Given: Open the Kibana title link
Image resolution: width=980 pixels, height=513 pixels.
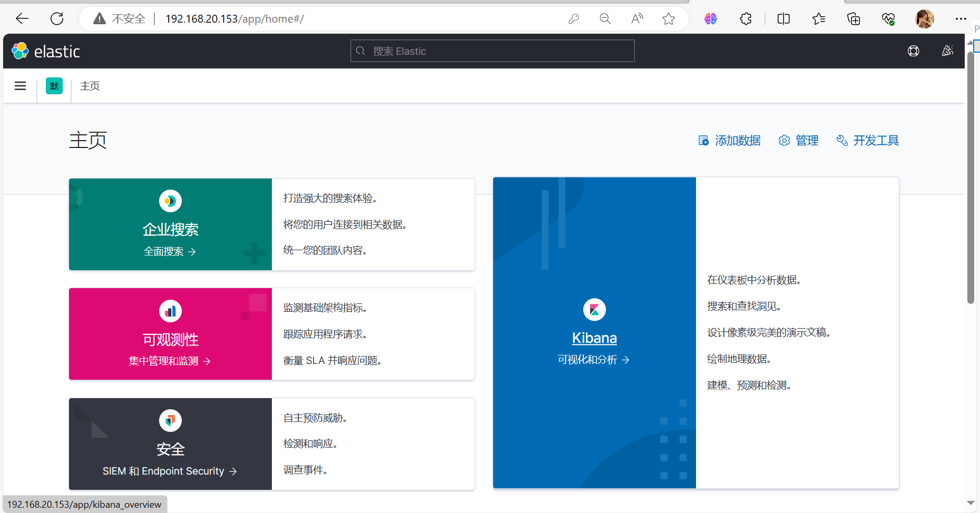Looking at the screenshot, I should pos(594,338).
